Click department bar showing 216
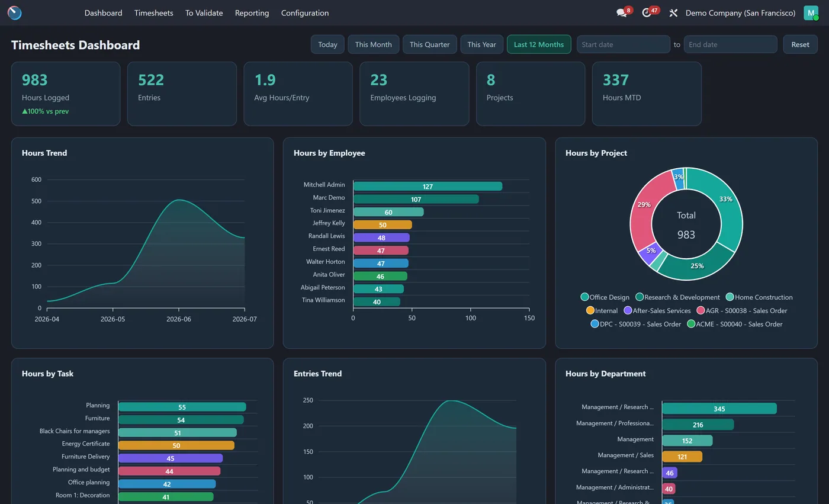This screenshot has height=504, width=829. [x=698, y=425]
